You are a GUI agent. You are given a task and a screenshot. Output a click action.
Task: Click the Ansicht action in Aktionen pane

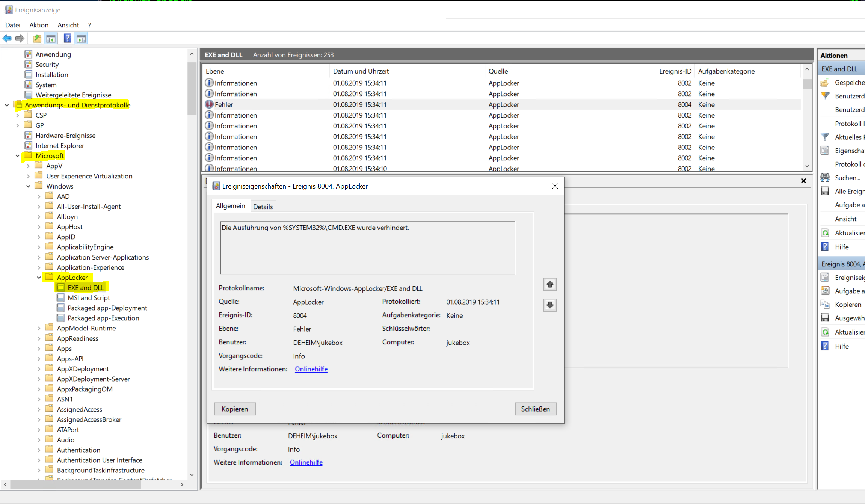pos(845,219)
